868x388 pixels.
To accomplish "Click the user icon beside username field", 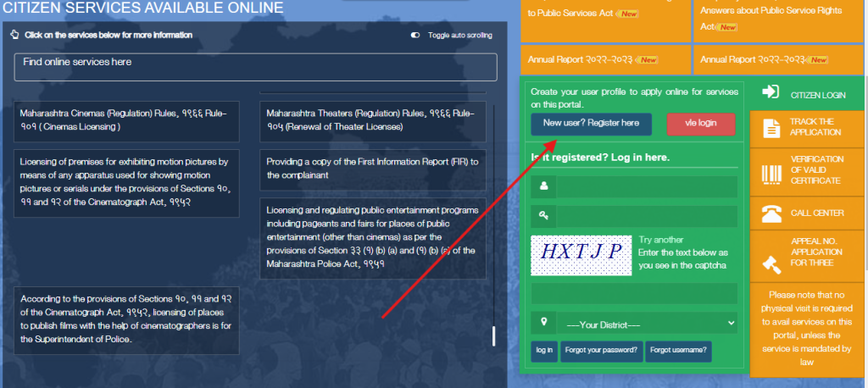I will tap(542, 186).
